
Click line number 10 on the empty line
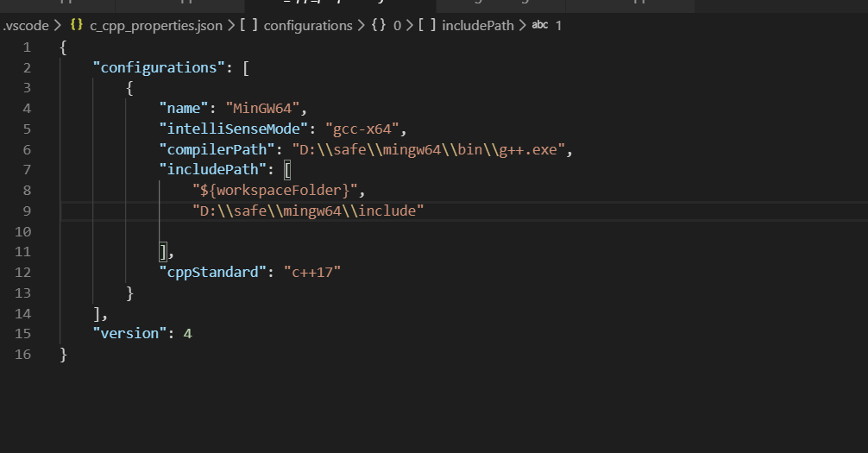[22, 231]
